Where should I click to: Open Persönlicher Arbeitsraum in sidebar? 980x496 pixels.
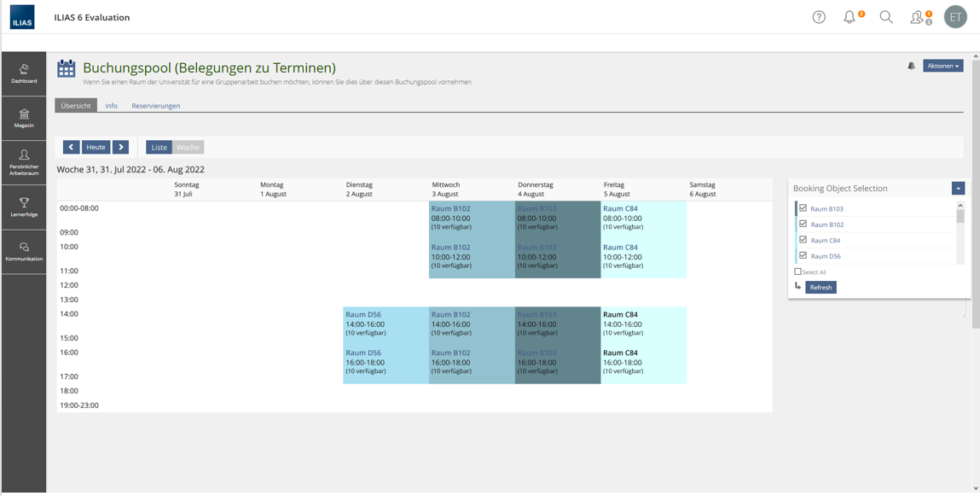pos(24,162)
